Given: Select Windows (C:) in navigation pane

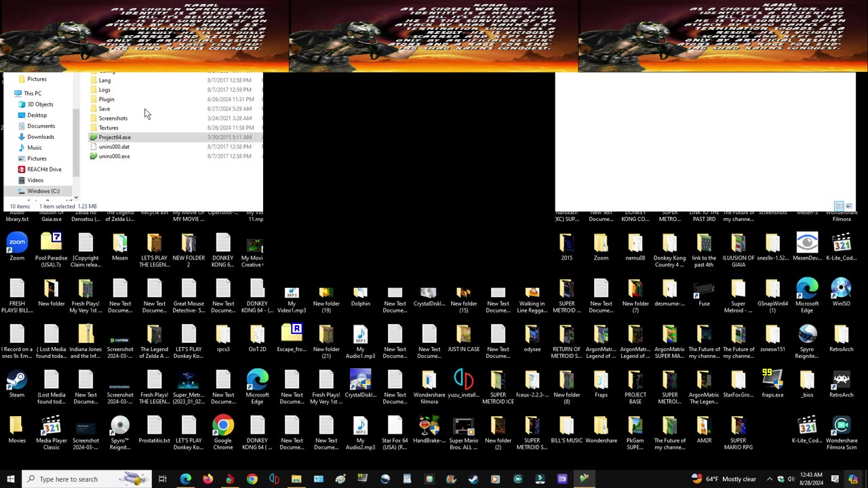Looking at the screenshot, I should (x=43, y=191).
